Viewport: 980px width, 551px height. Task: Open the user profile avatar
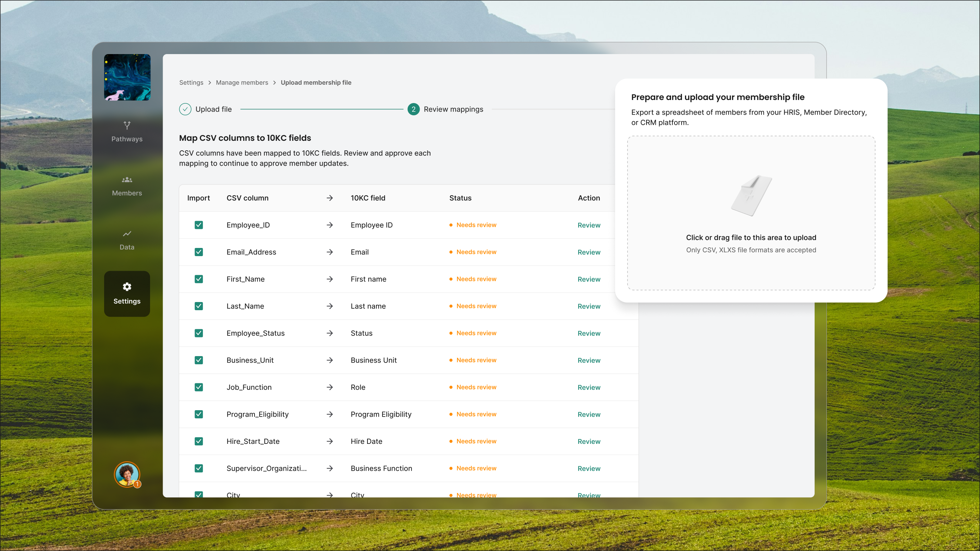tap(127, 474)
